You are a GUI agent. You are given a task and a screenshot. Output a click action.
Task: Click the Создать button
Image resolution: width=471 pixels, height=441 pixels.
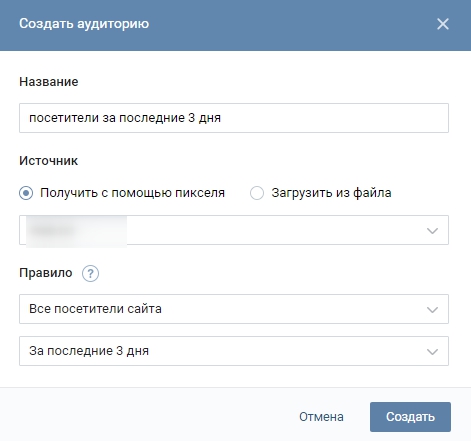point(410,417)
